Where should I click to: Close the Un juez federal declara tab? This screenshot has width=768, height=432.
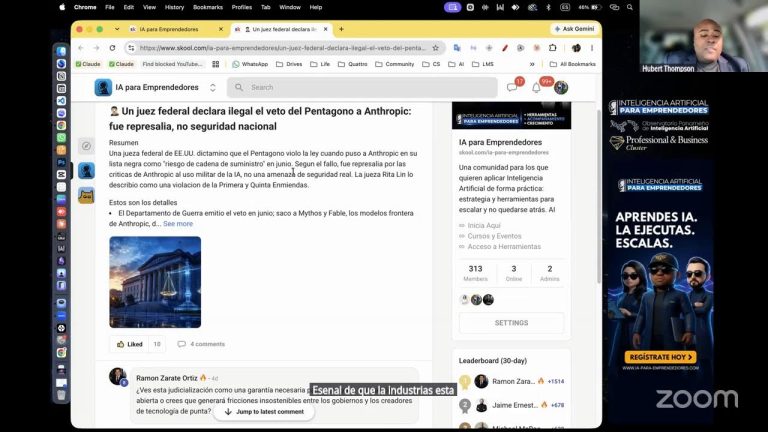(x=326, y=29)
